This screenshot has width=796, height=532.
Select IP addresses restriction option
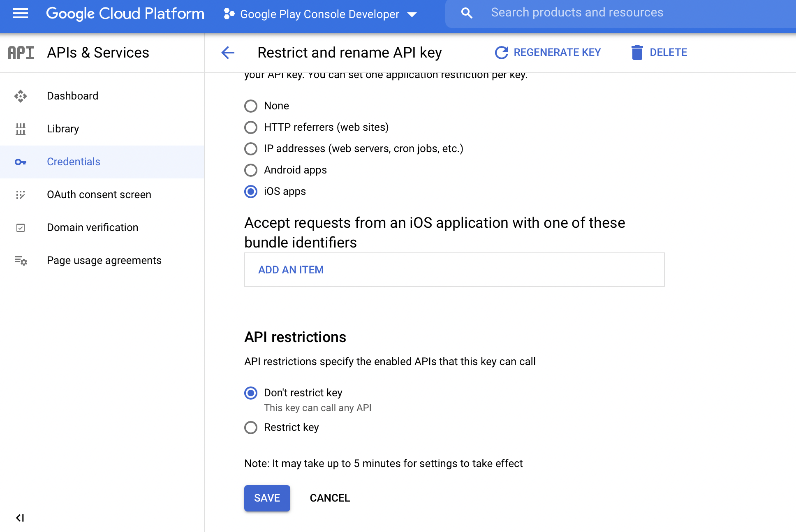251,149
